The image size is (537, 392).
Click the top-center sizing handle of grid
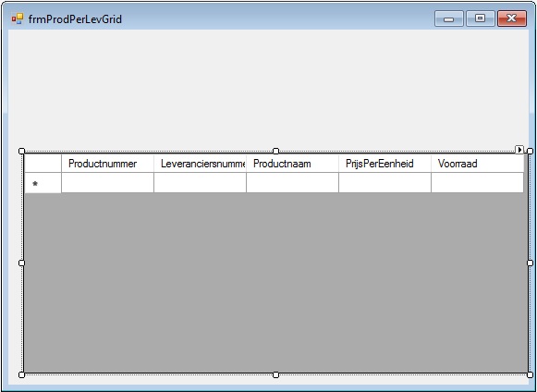275,151
